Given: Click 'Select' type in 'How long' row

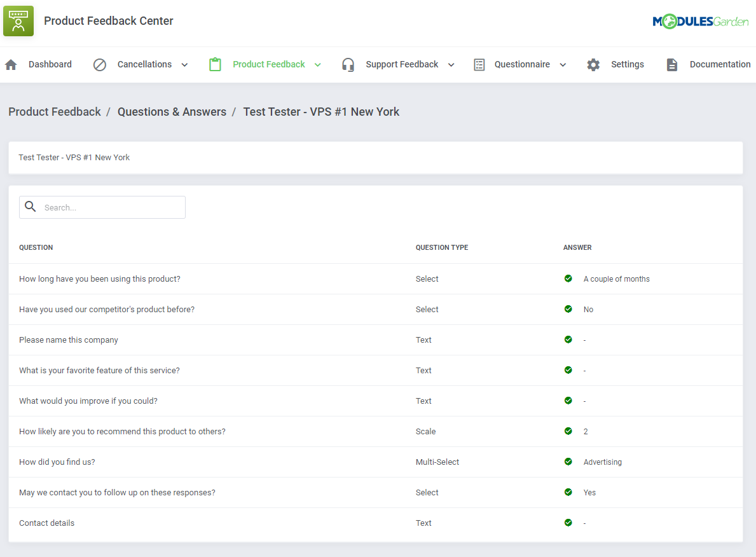Looking at the screenshot, I should tap(427, 279).
